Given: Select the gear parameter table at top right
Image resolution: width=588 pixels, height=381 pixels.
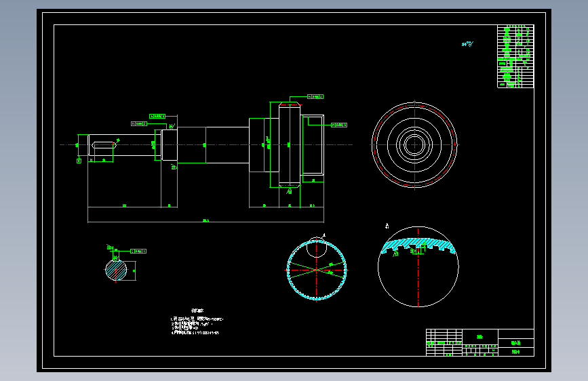Looking at the screenshot, I should [515, 56].
